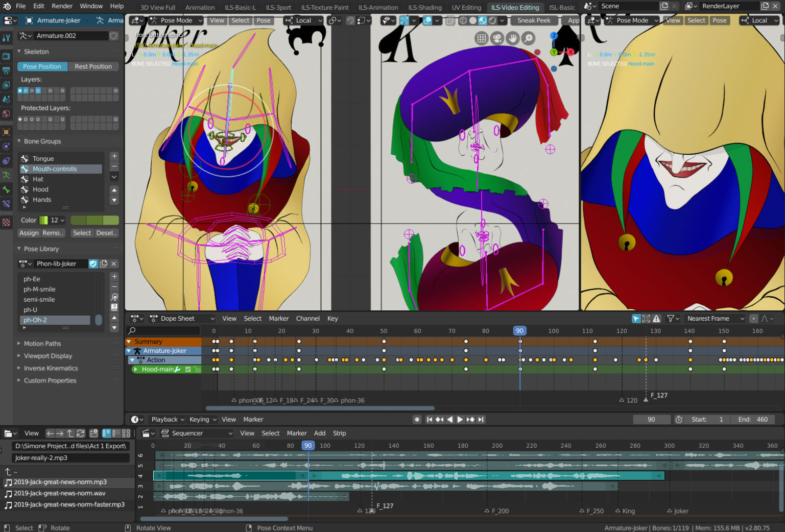Screen dimensions: 785x532
Task: Click the Sneak Peek button
Action: (x=533, y=20)
